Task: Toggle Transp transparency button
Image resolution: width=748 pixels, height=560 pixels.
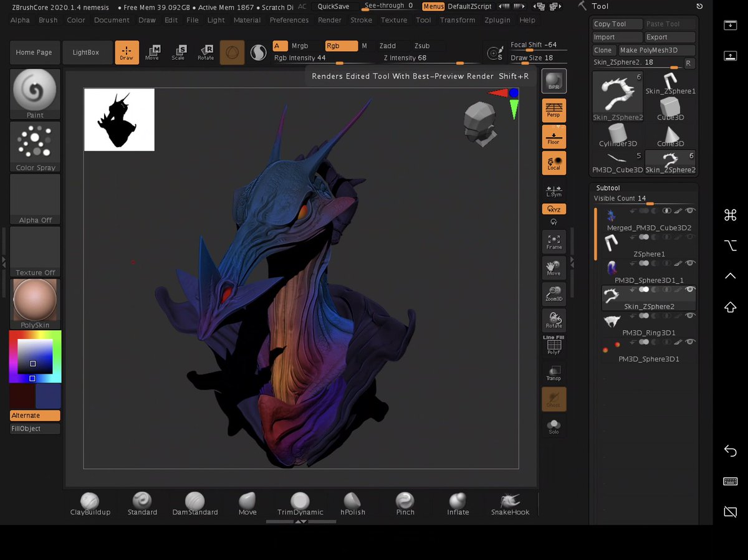Action: 554,373
